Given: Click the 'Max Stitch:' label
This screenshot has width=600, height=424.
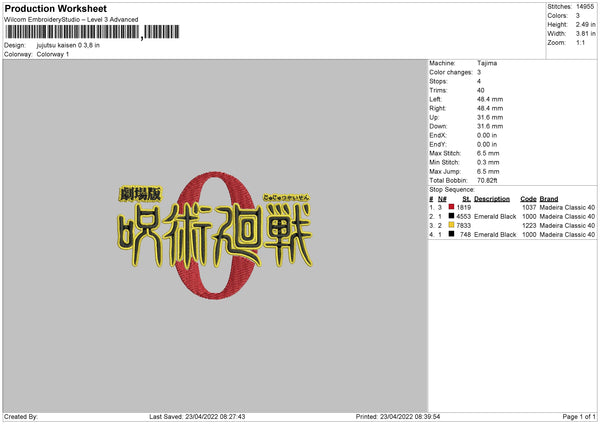Looking at the screenshot, I should coord(445,153).
